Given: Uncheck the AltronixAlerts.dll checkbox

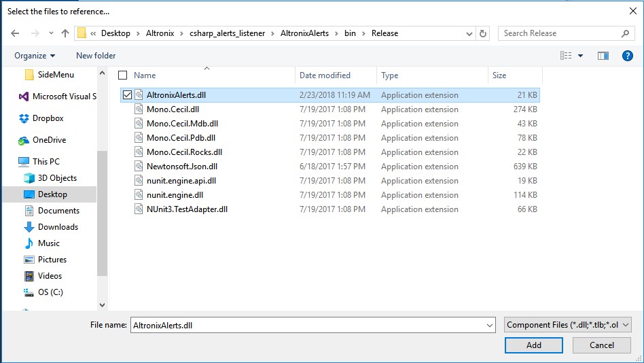Looking at the screenshot, I should (127, 95).
